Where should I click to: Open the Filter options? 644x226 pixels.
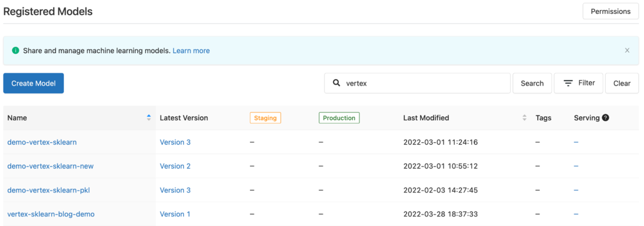[579, 83]
